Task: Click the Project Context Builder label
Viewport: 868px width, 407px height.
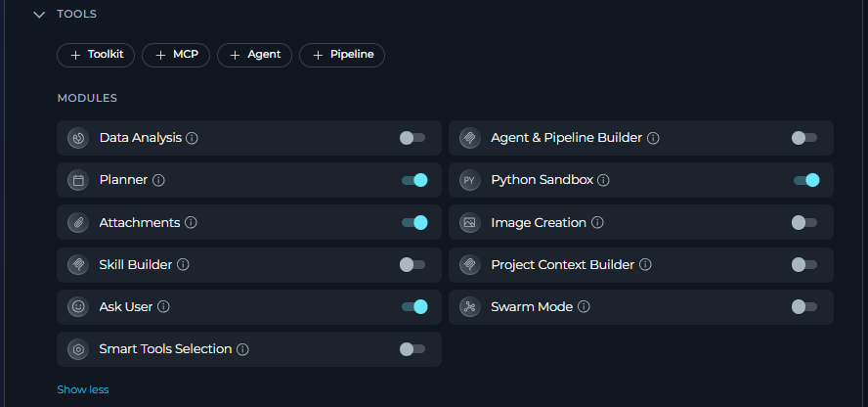Action: click(562, 265)
